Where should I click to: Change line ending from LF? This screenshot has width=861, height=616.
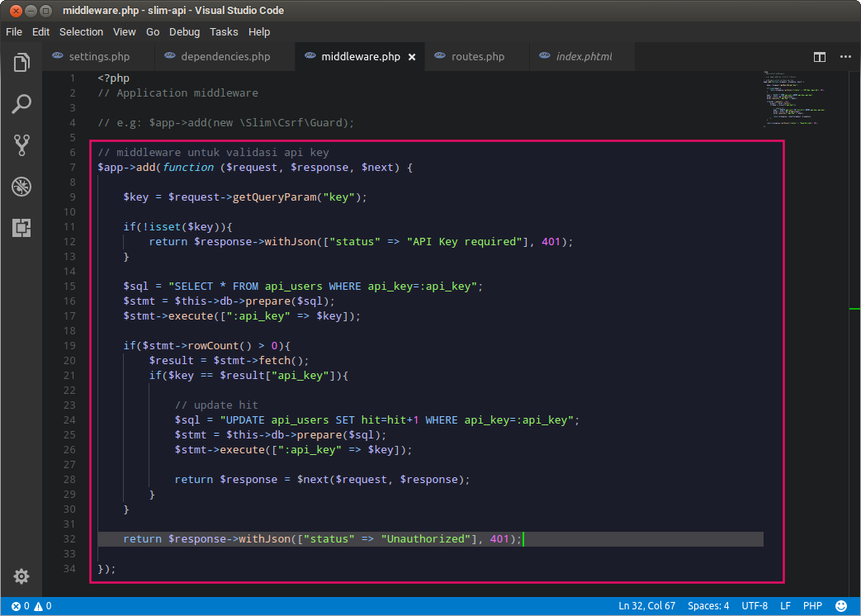click(x=786, y=605)
